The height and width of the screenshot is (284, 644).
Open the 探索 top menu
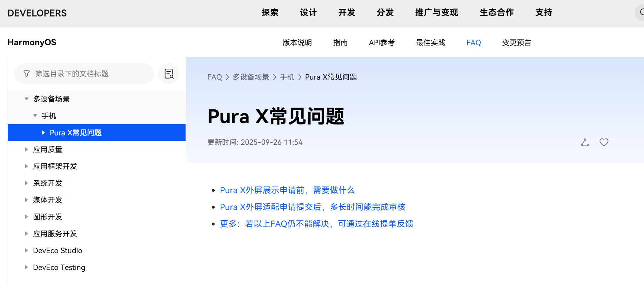(270, 13)
